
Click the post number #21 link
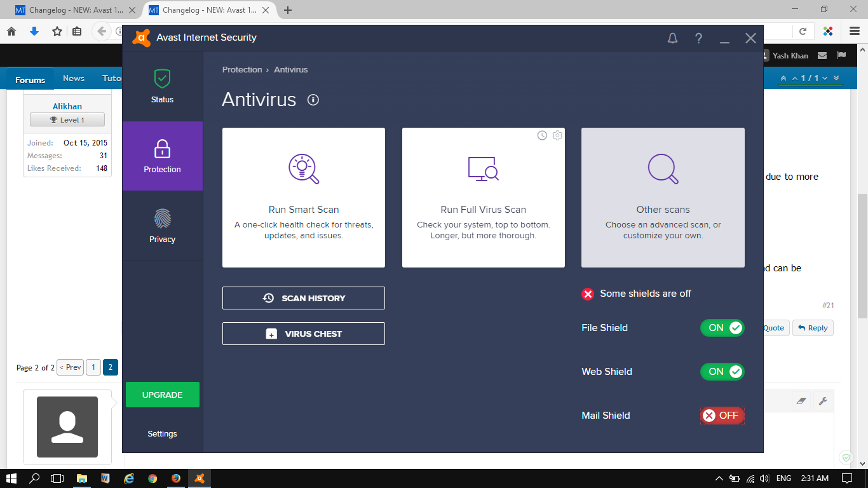828,306
